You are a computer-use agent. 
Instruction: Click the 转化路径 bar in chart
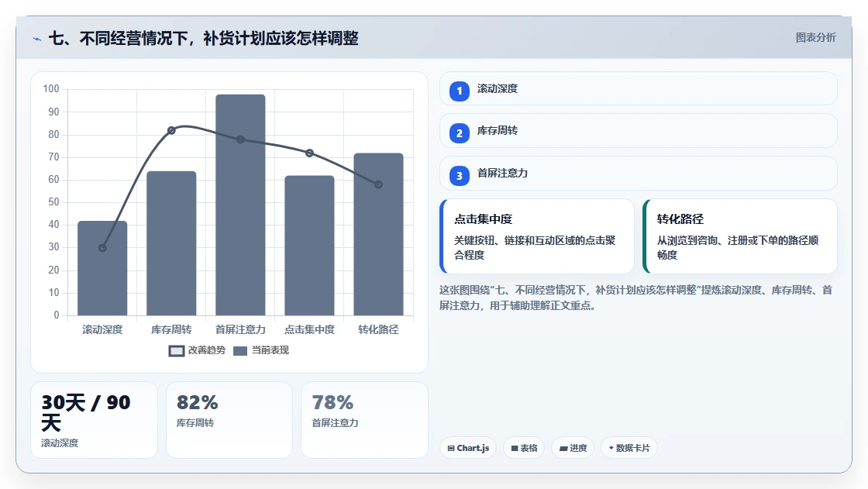[379, 234]
